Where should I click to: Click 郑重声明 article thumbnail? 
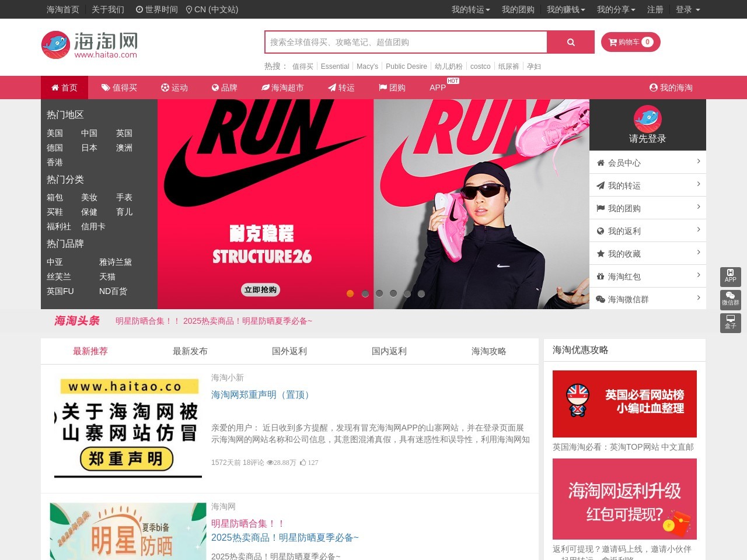pyautogui.click(x=128, y=428)
